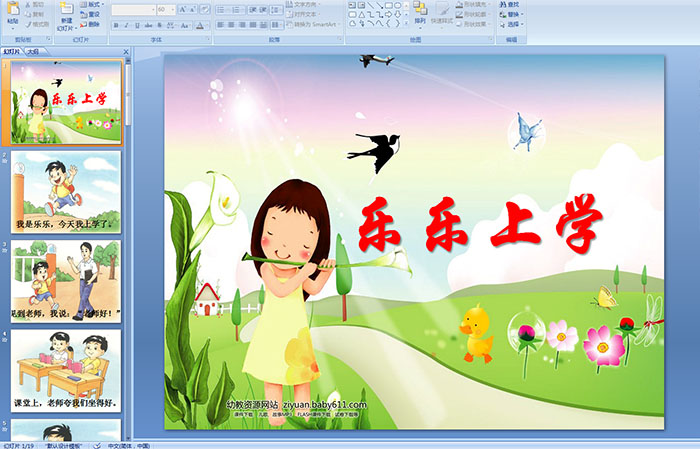The image size is (700, 449).
Task: Open Paragraph group dialog launcher
Action: (x=340, y=40)
